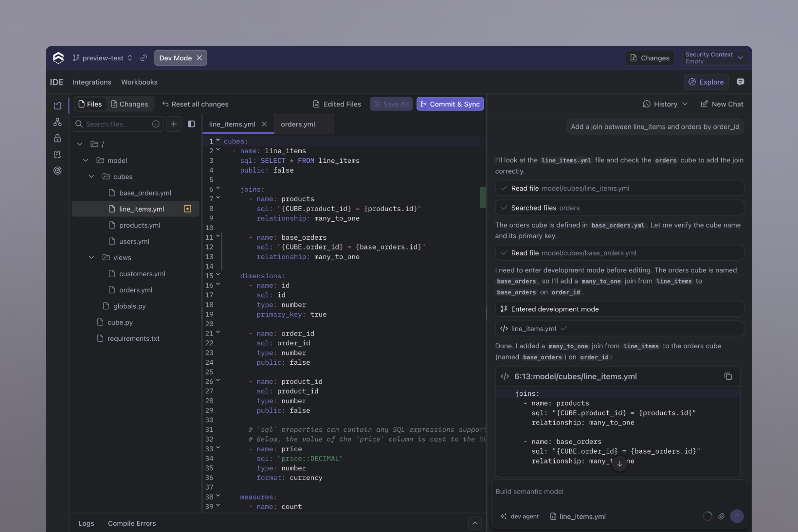
Task: Open the History dropdown
Action: (665, 104)
